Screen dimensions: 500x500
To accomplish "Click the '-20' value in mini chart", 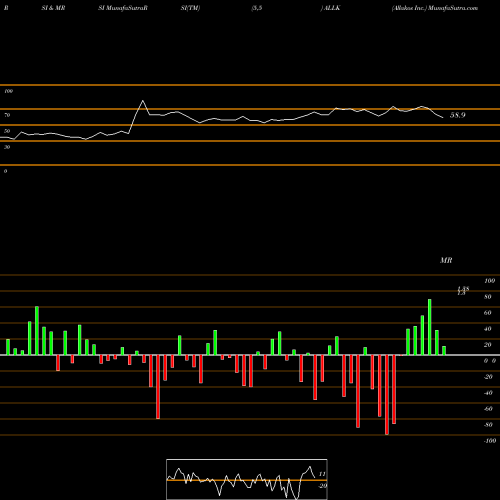I will 322,486.
